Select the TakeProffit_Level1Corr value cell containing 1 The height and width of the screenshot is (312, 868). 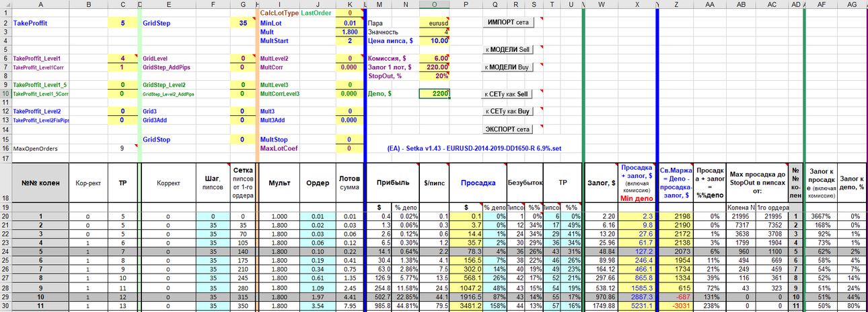click(x=122, y=67)
